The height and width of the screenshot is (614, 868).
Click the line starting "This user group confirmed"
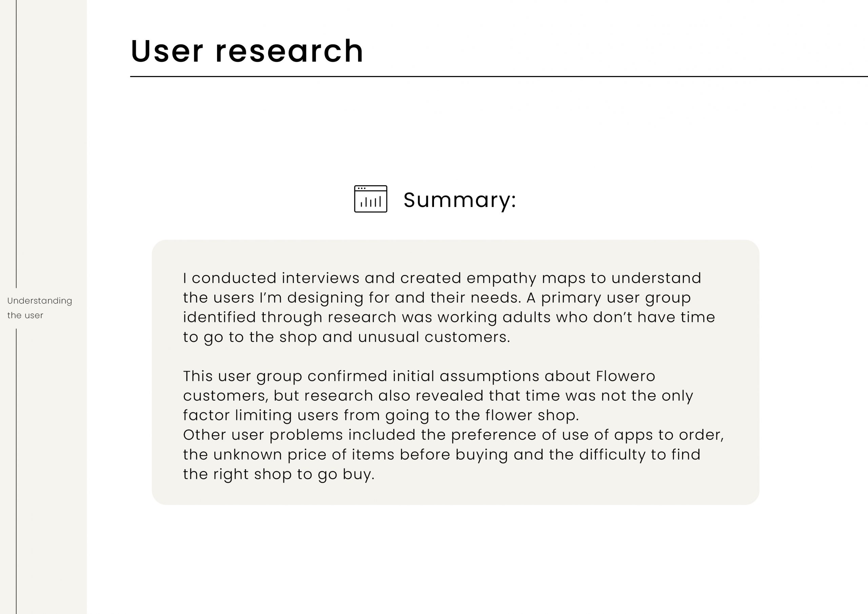[x=419, y=376]
